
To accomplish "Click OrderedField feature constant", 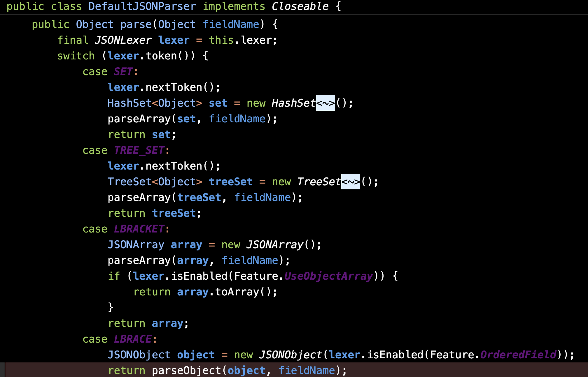I will click(518, 355).
